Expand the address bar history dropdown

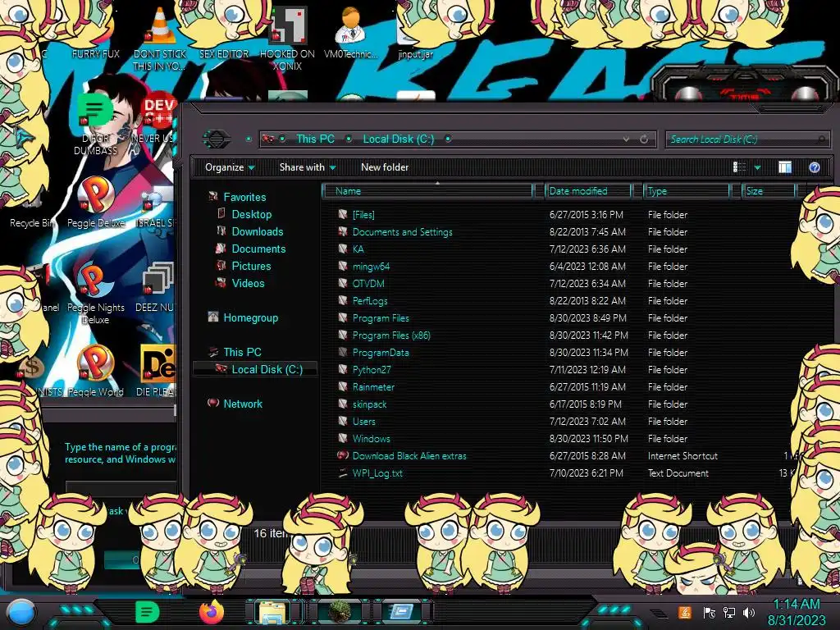click(x=626, y=139)
